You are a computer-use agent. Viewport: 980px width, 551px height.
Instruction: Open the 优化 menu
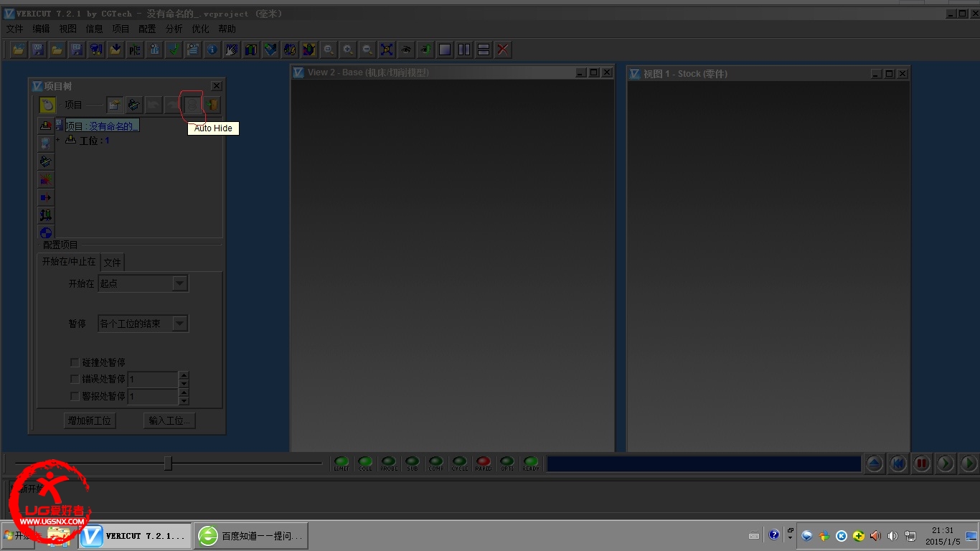click(200, 29)
